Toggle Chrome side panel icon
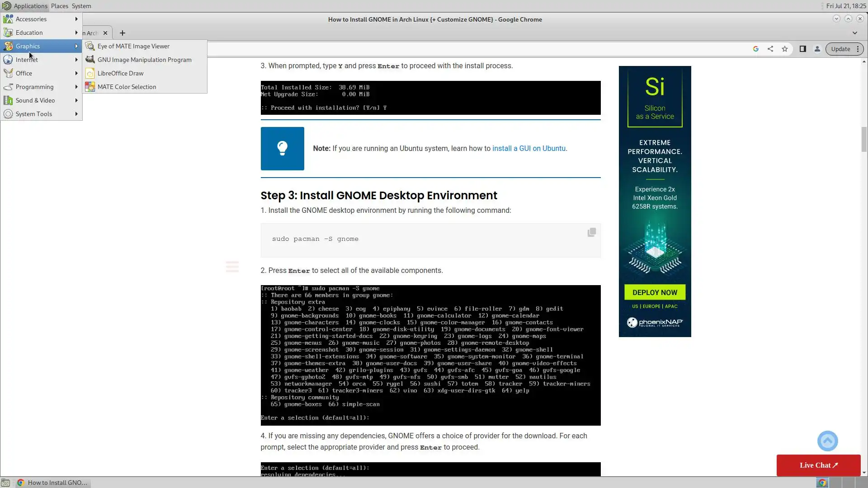868x488 pixels. tap(803, 49)
